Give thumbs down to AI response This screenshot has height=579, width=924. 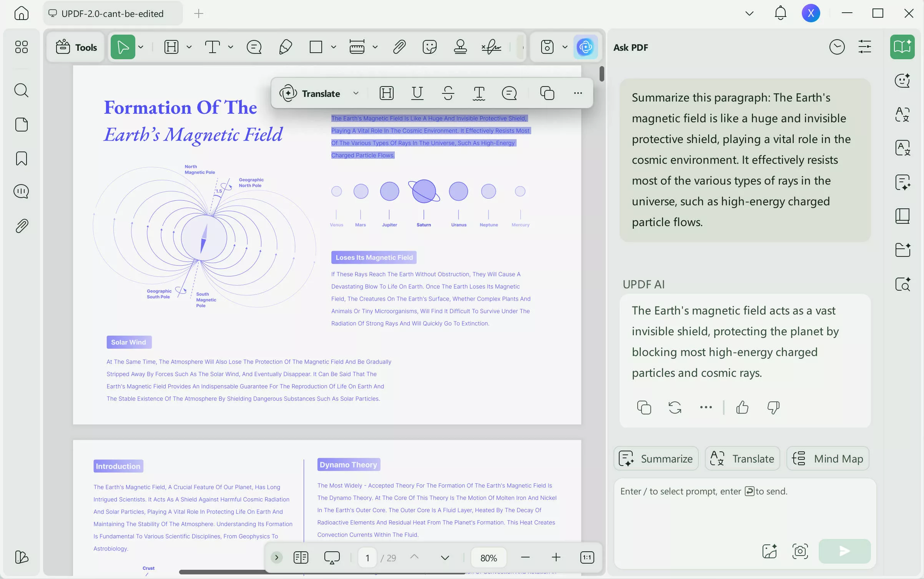pyautogui.click(x=773, y=407)
